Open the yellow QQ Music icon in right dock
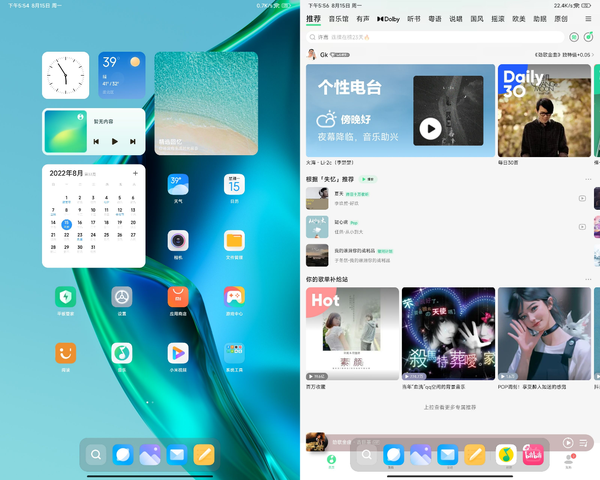This screenshot has width=600, height=480. pos(506,454)
